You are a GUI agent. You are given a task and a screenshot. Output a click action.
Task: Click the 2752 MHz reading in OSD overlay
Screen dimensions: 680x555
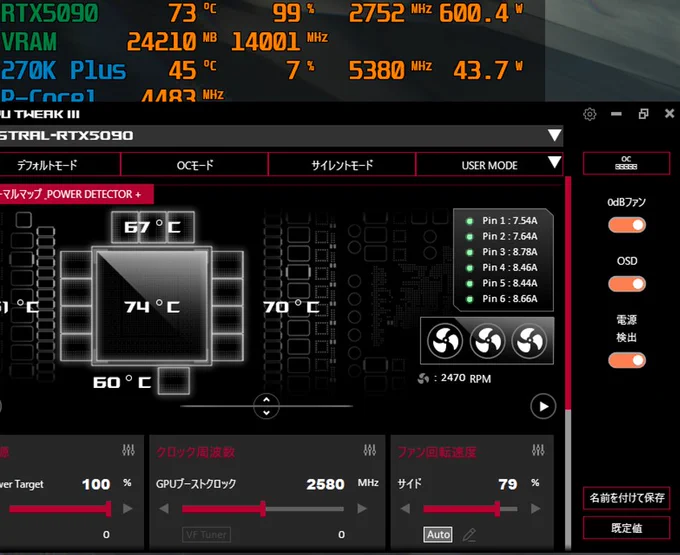(x=389, y=13)
